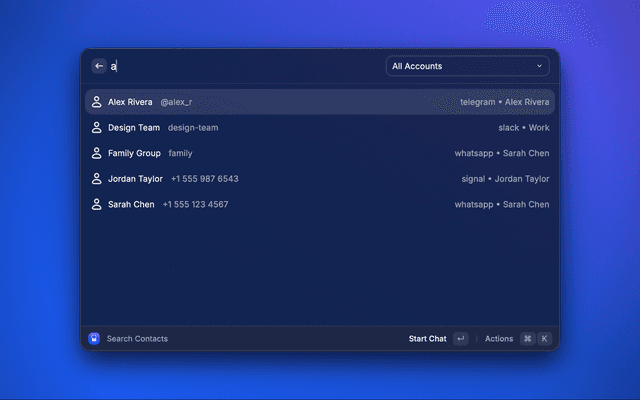Click the person icon beside Jordan Taylor
This screenshot has height=400, width=640.
pyautogui.click(x=97, y=179)
